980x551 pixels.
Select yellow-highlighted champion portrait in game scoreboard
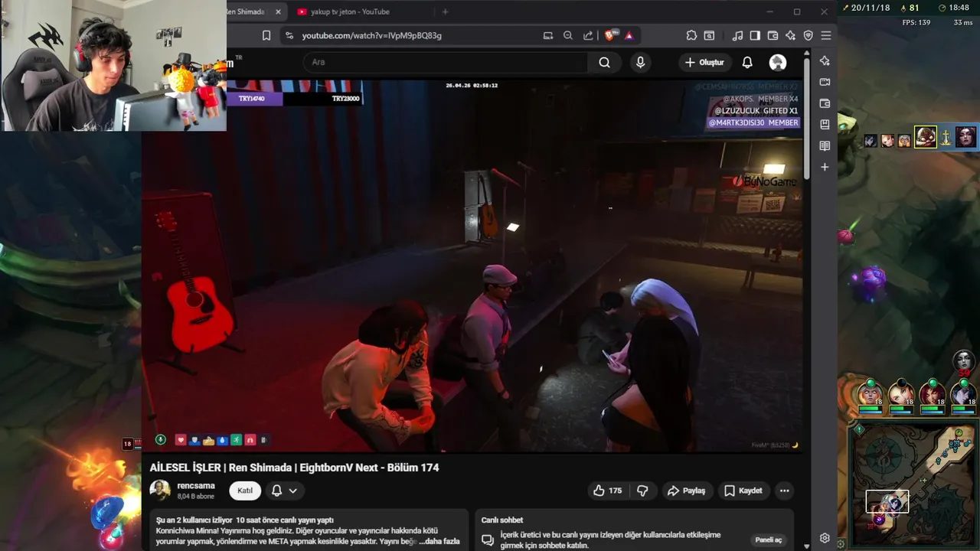point(925,137)
